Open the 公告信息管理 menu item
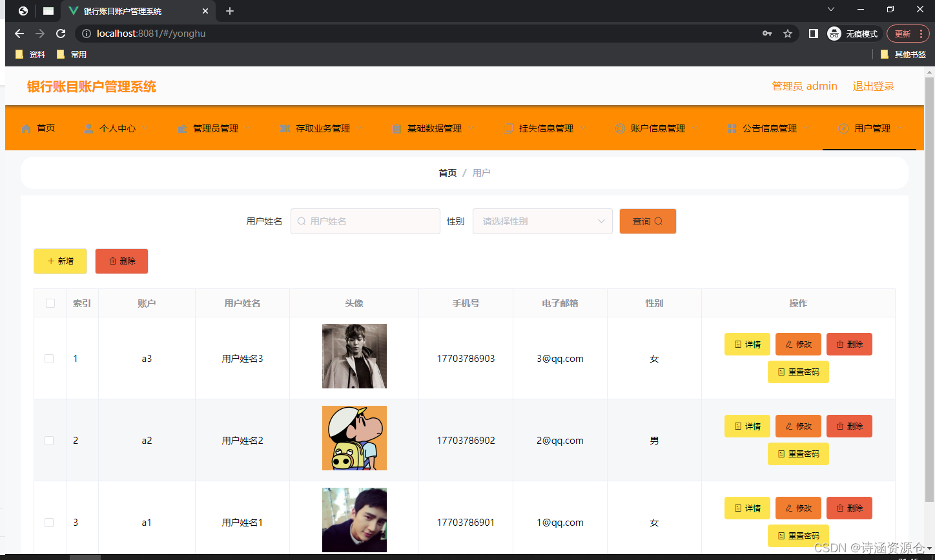 point(769,128)
